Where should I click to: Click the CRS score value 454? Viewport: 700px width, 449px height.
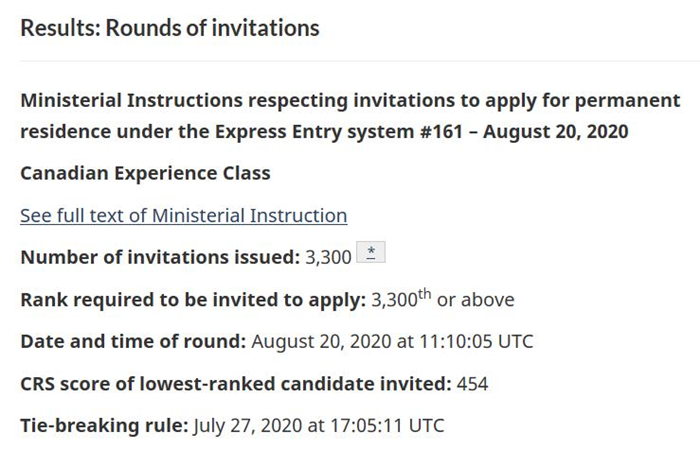(472, 383)
